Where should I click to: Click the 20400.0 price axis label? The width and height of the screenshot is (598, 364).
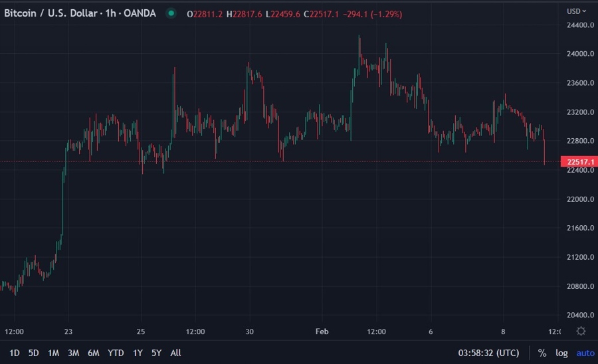coord(581,316)
